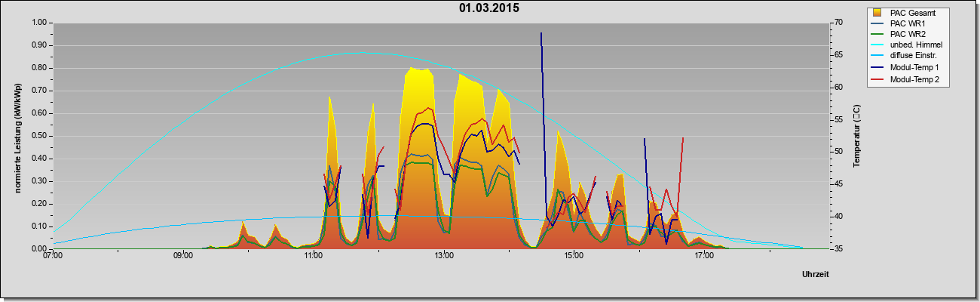980x302 pixels.
Task: Click the Uhrzeit axis label
Action: point(816,275)
